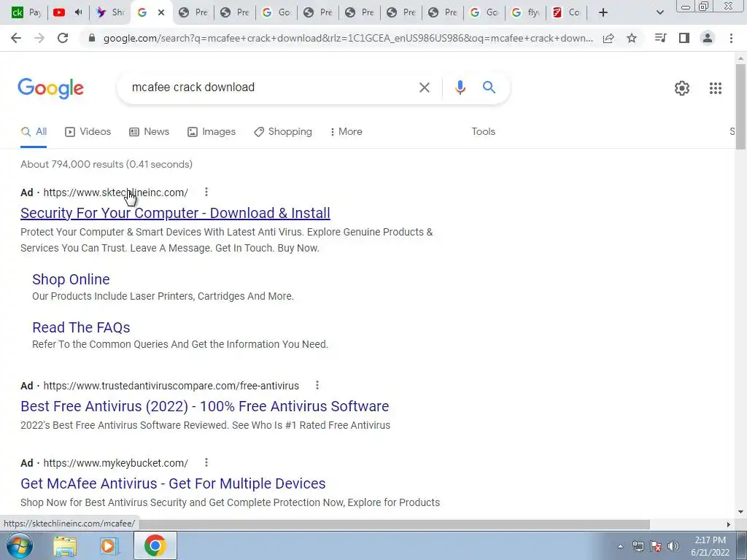747x560 pixels.
Task: Switch to the fly Google browser tab
Action: 525,12
